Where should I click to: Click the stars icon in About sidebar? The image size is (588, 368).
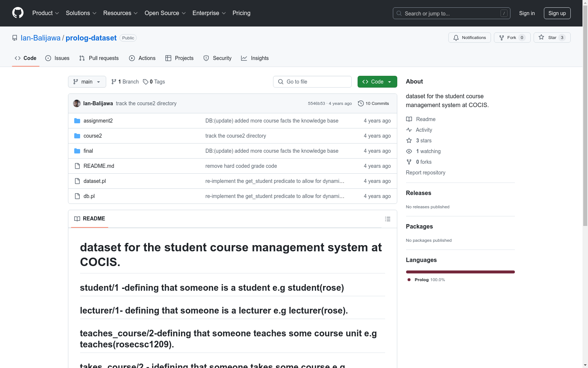[409, 141]
